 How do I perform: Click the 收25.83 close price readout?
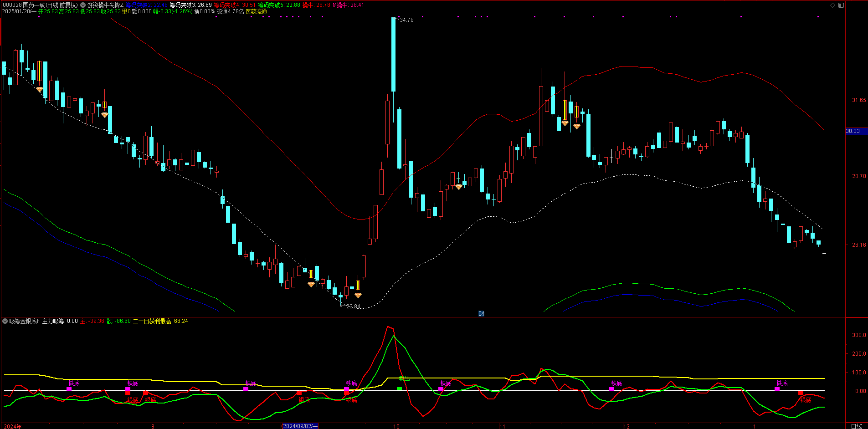(x=111, y=11)
